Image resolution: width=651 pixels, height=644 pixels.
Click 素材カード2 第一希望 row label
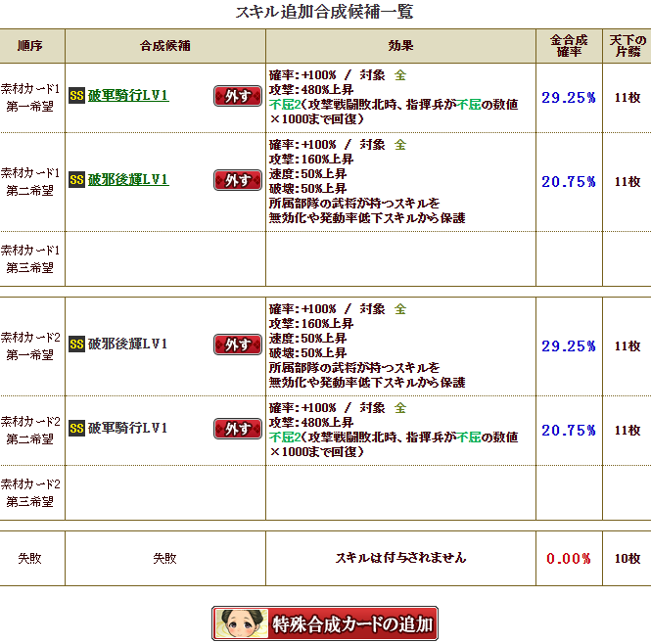(x=30, y=346)
